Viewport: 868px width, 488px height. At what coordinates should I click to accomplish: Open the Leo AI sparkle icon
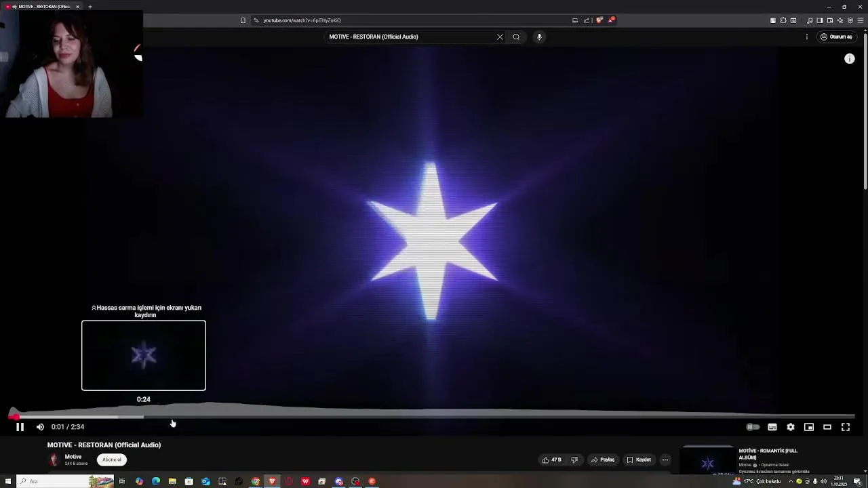click(x=840, y=20)
